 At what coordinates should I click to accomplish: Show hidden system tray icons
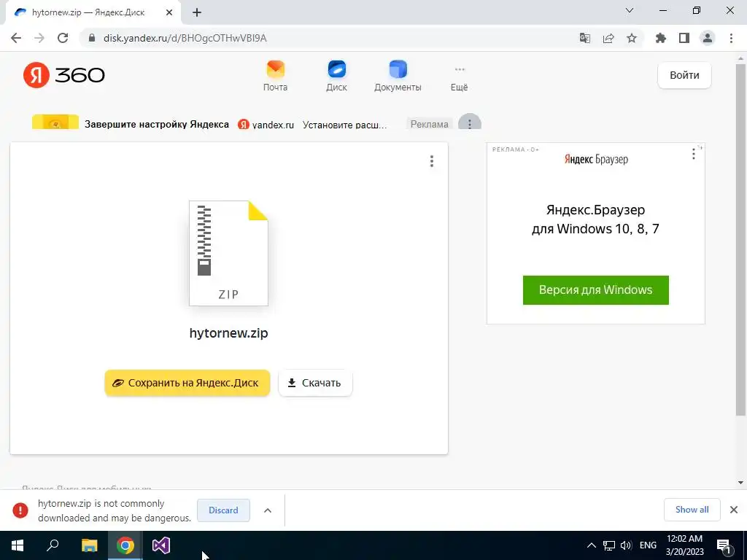[591, 545]
